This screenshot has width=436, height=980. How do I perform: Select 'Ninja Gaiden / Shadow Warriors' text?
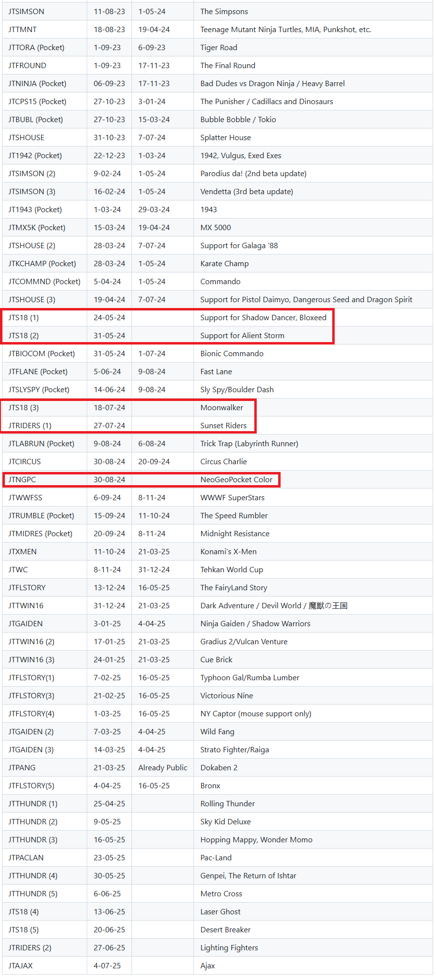click(255, 624)
